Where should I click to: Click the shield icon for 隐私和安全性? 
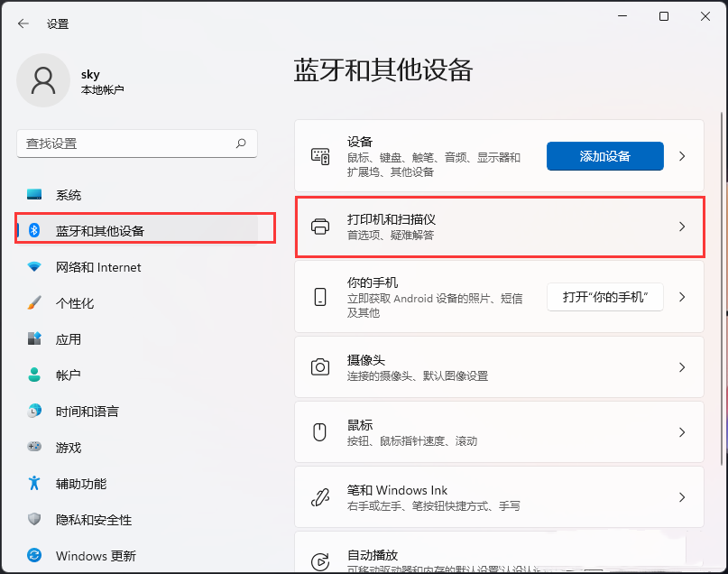point(33,520)
